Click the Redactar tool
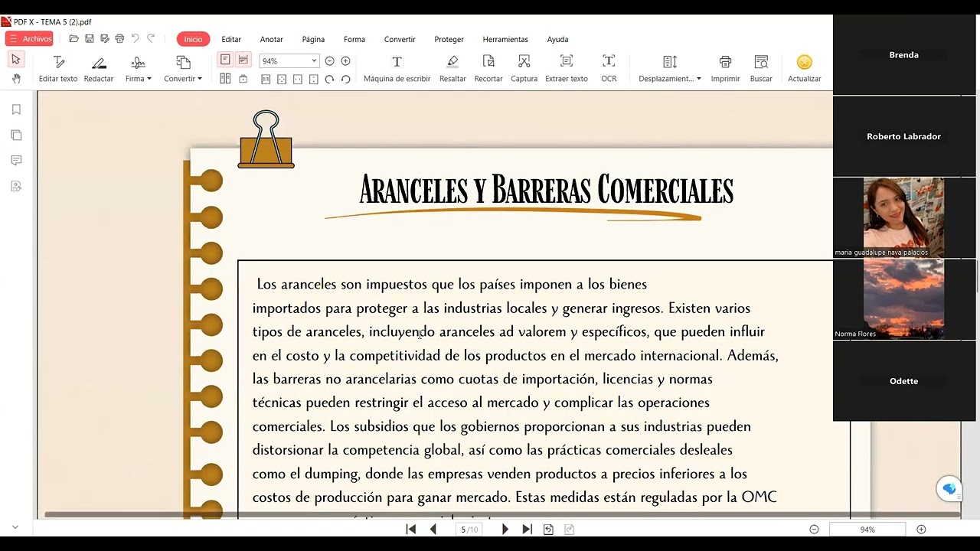This screenshot has height=551, width=980. (x=99, y=68)
